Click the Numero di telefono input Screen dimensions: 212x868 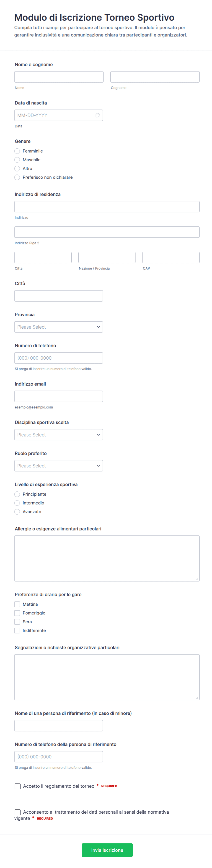pos(59,358)
